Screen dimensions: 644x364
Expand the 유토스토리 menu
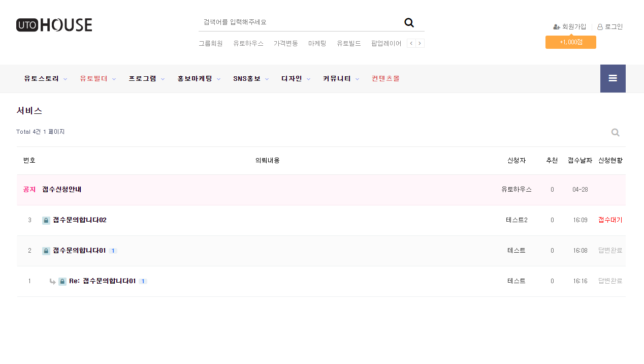click(x=45, y=79)
